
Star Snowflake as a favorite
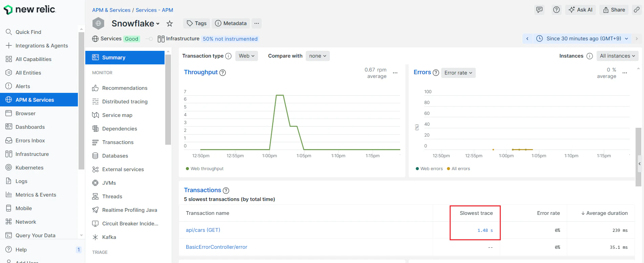pos(170,23)
